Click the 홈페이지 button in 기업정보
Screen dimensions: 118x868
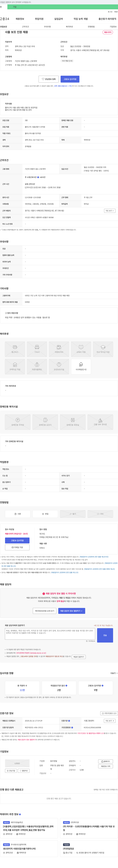[105, 762]
